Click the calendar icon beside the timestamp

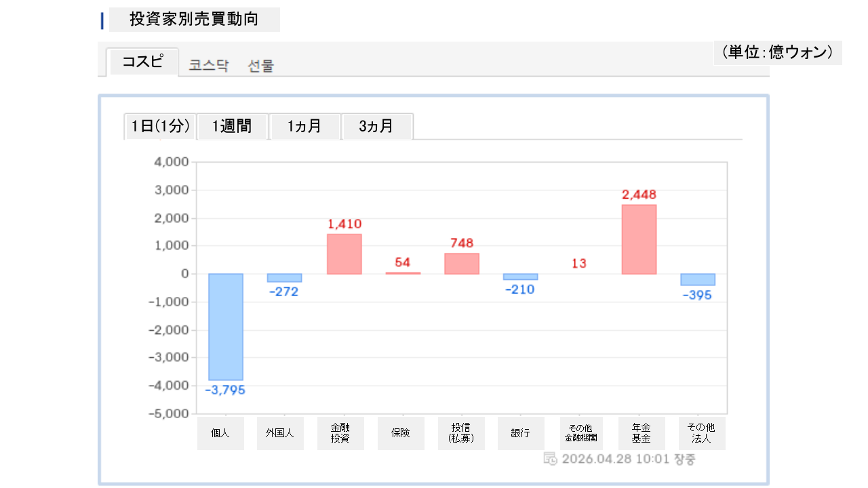(x=551, y=459)
